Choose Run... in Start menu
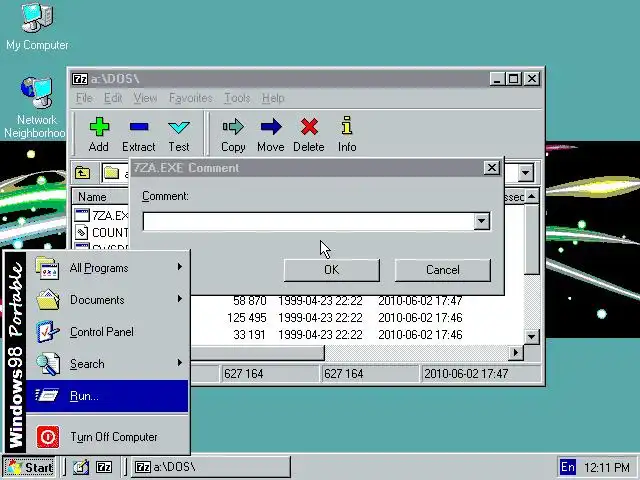Viewport: 640px width, 480px height. click(108, 396)
